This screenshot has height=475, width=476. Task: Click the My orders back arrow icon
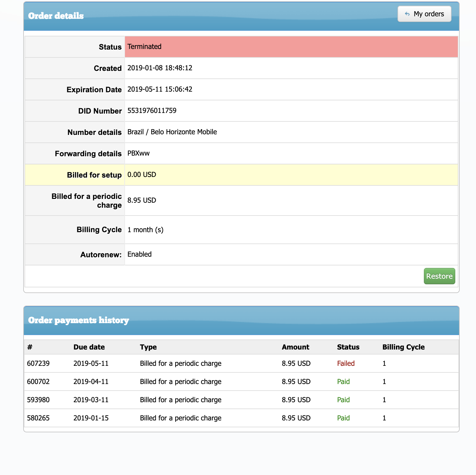[407, 14]
